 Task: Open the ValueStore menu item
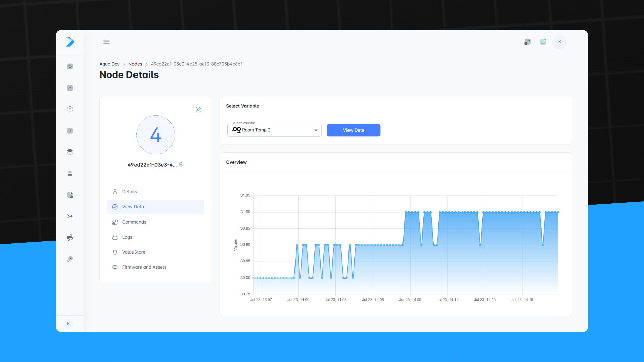[133, 252]
